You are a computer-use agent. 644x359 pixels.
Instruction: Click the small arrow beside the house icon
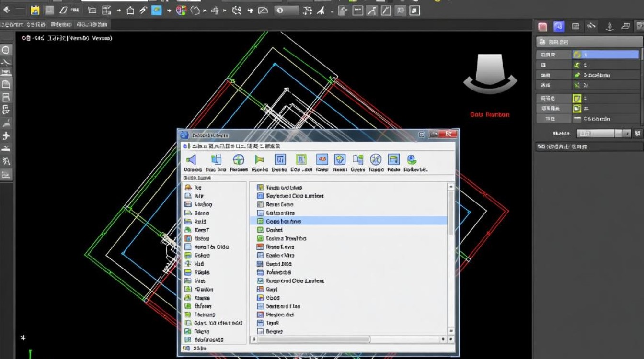pyautogui.click(x=118, y=11)
